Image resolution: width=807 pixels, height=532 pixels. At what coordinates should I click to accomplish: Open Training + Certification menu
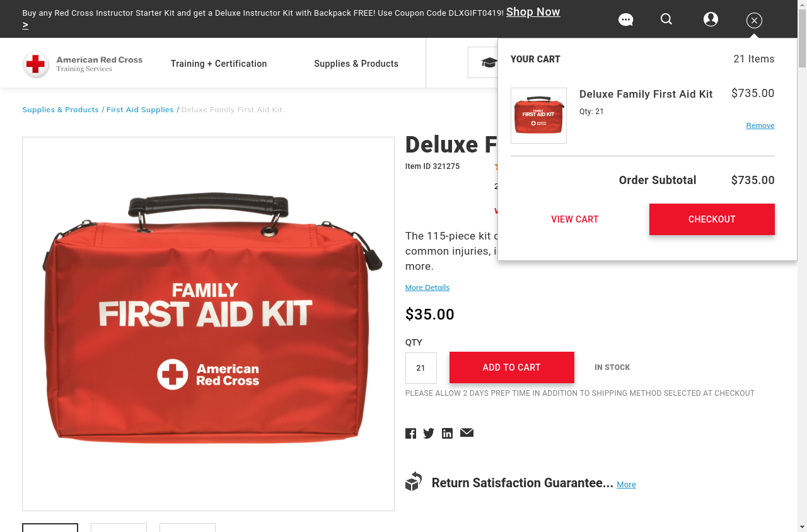(219, 64)
